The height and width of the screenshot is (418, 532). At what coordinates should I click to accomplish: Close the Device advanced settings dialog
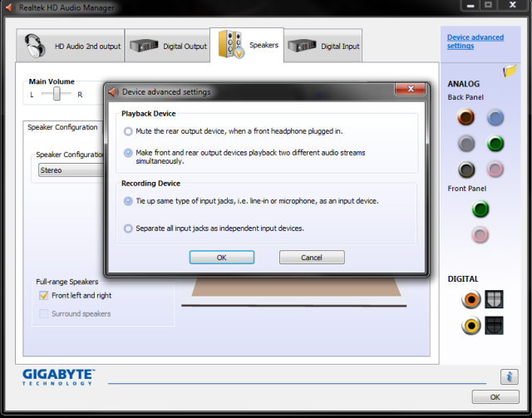pyautogui.click(x=410, y=89)
